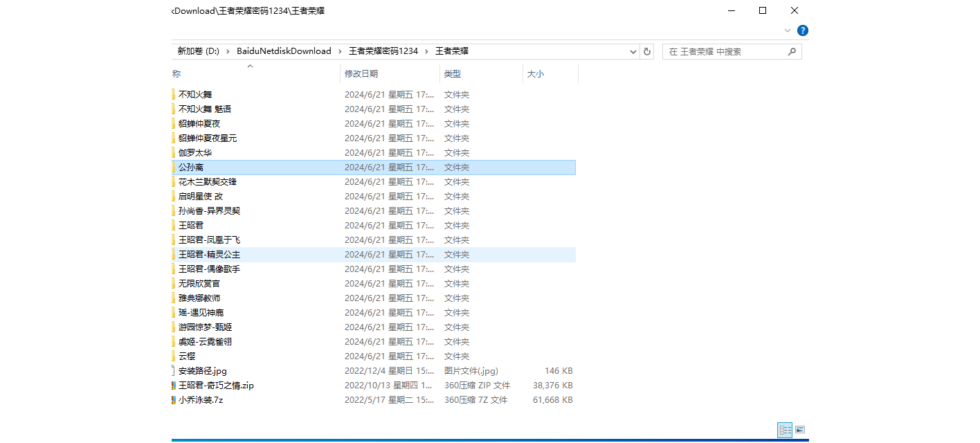
Task: Select the 游园惊梦-甄姬 folder
Action: coord(206,327)
